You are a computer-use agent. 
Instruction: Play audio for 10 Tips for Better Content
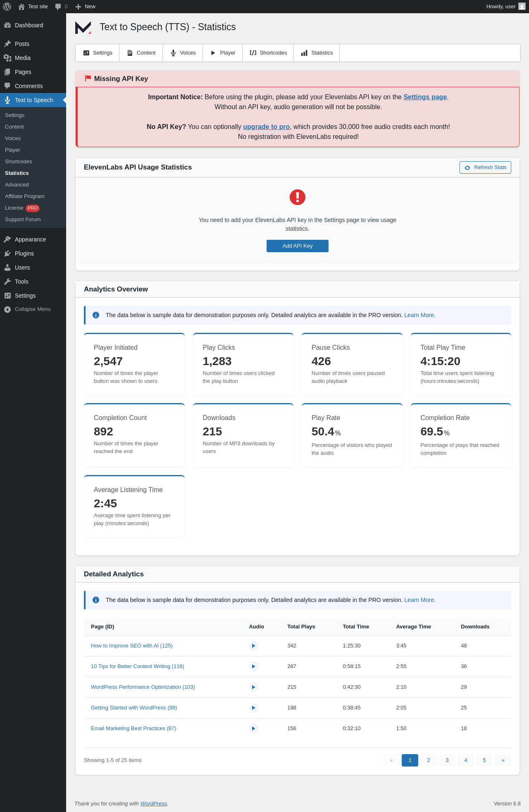click(x=254, y=666)
